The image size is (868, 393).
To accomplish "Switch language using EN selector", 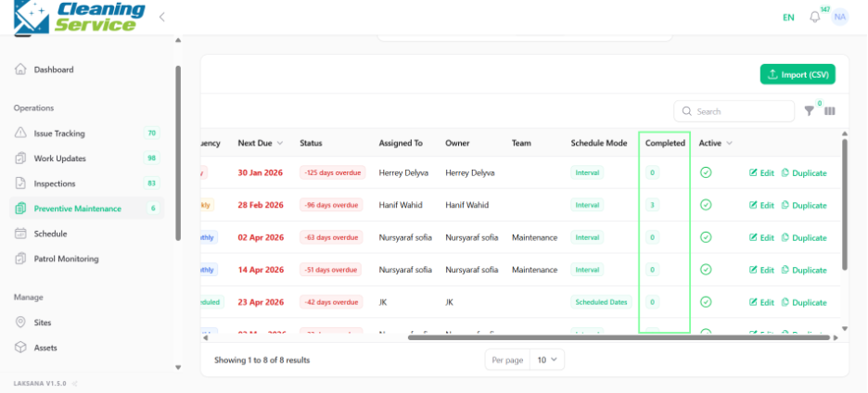I will tap(788, 18).
